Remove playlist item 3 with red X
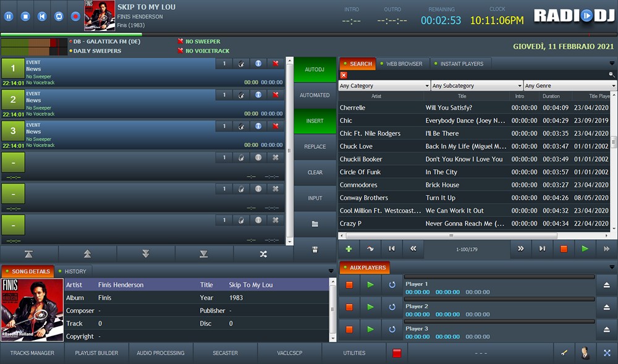Screen dimensions: 618x364 [x=276, y=126]
